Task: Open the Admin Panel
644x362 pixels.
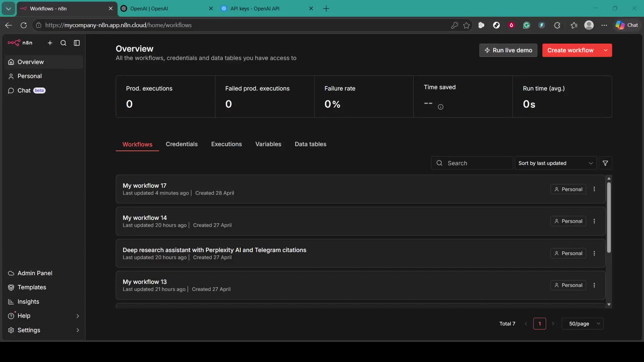Action: click(x=44, y=273)
